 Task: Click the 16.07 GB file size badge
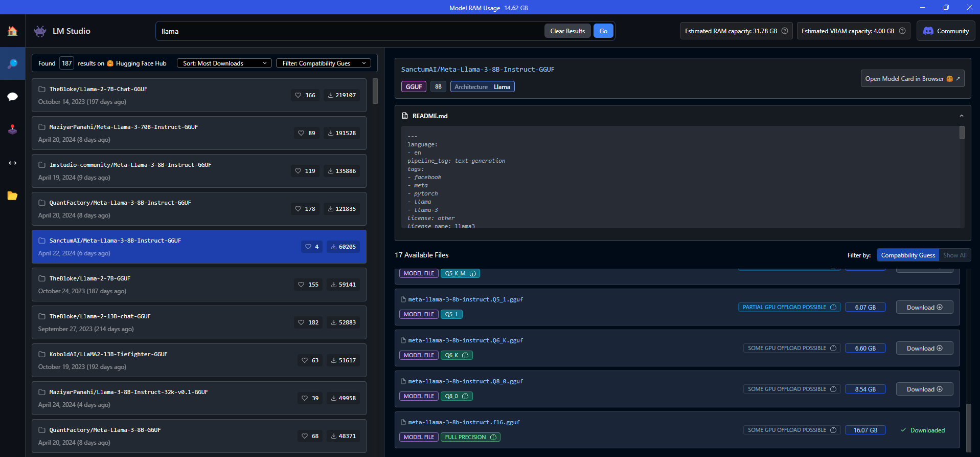coord(865,430)
